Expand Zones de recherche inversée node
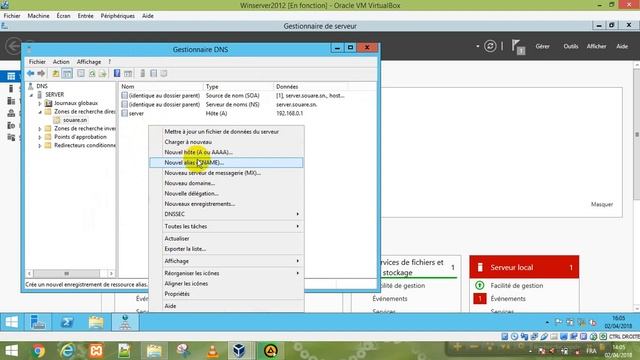 coord(40,129)
